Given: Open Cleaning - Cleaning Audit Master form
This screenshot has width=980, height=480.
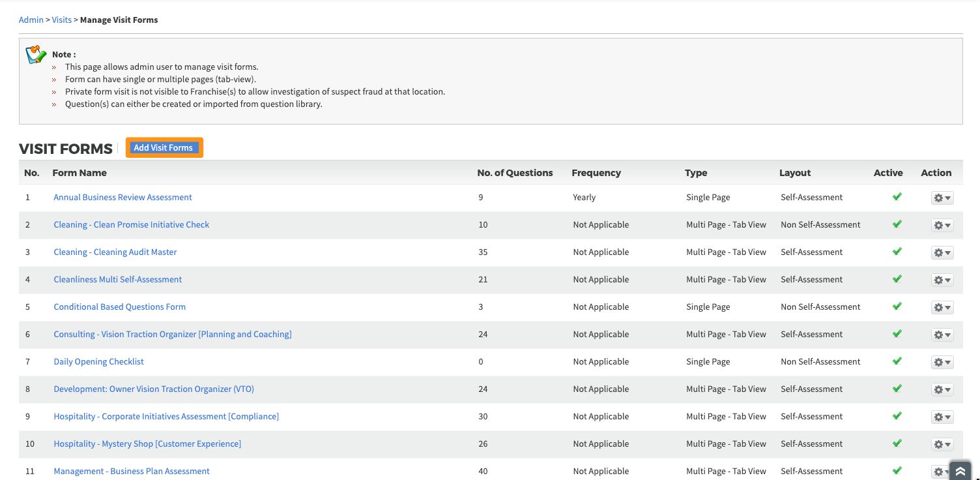Looking at the screenshot, I should 115,252.
